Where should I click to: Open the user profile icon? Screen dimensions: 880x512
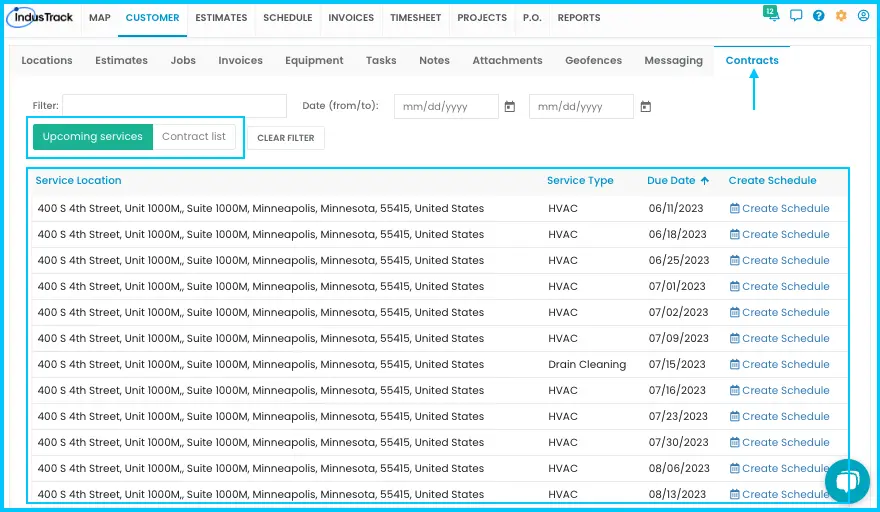(x=863, y=16)
